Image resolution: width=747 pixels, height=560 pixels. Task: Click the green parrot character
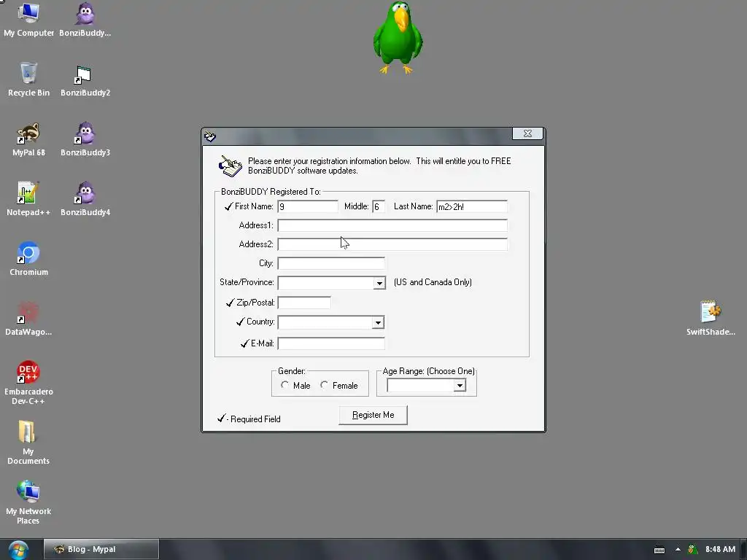coord(398,38)
